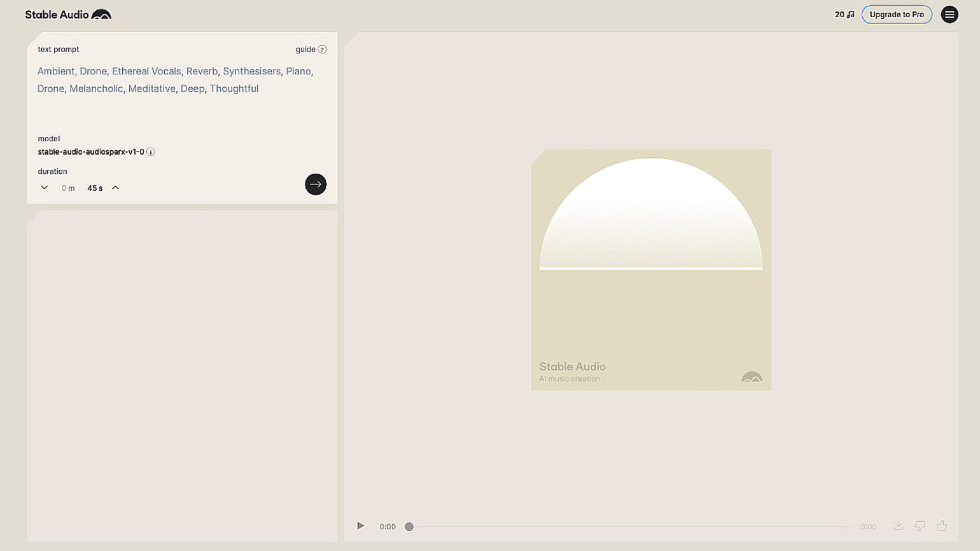Open the prompt guide help icon
The image size is (980, 551).
tap(322, 50)
